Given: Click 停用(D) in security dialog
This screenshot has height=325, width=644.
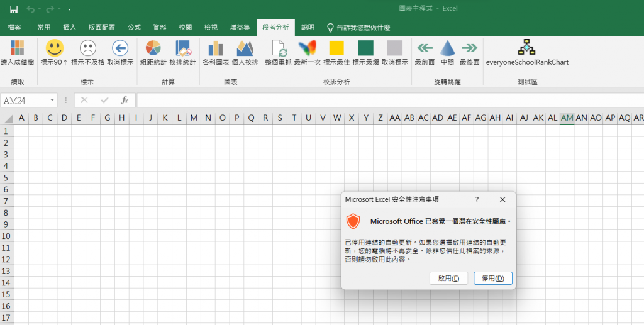Looking at the screenshot, I should [493, 278].
